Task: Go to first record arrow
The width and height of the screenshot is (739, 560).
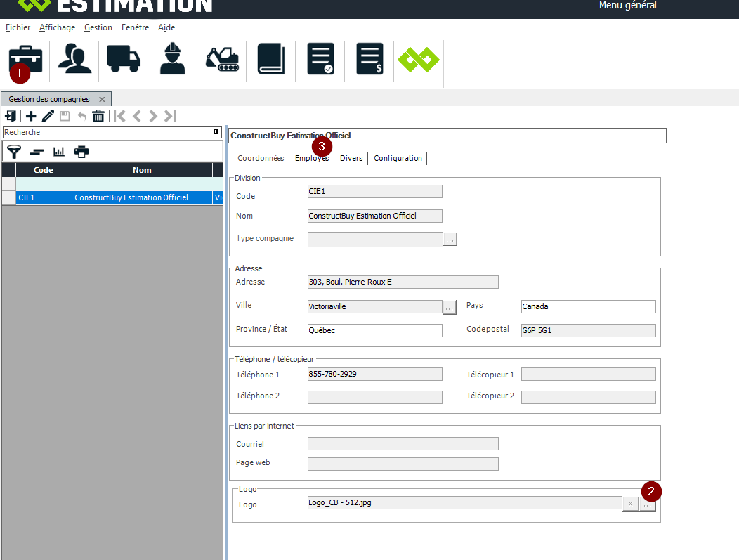Action: (119, 116)
